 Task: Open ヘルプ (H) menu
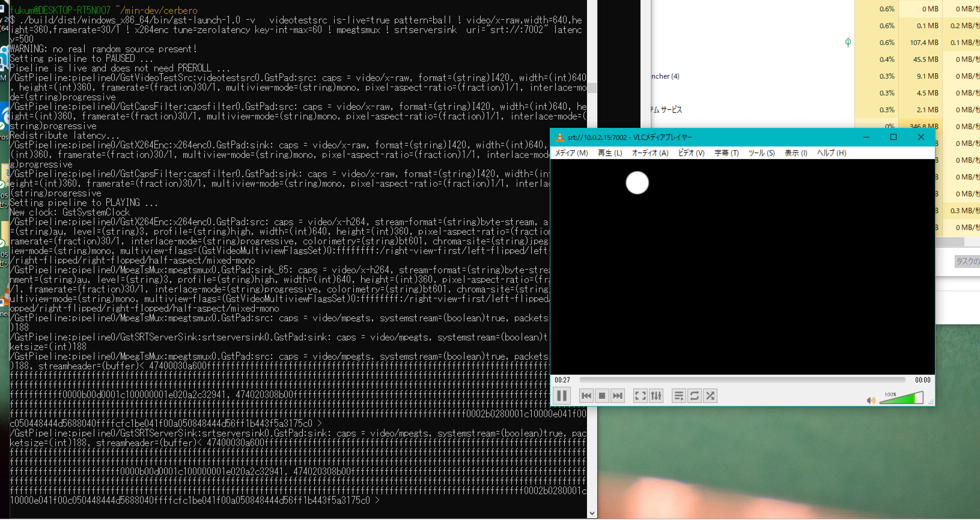(x=832, y=153)
